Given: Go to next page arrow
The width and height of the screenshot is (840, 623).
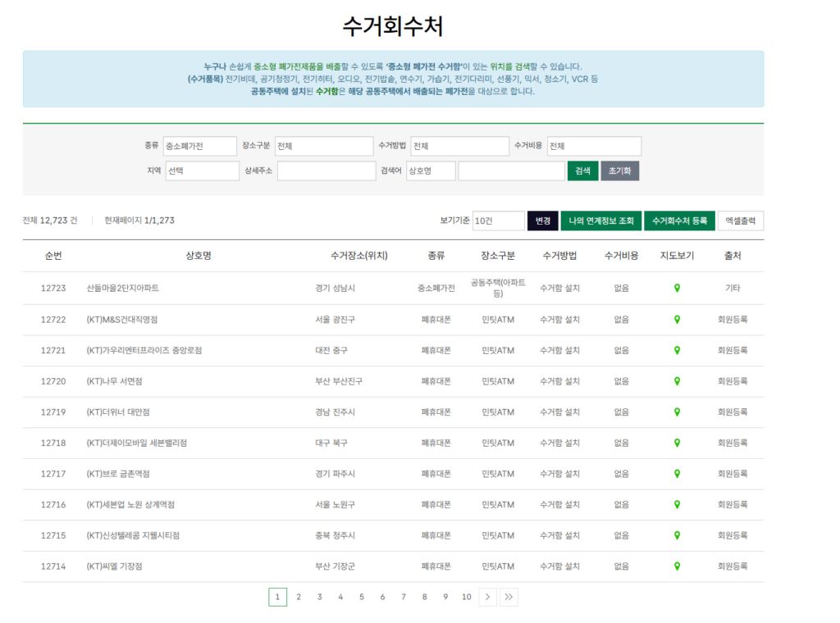Looking at the screenshot, I should 487,597.
